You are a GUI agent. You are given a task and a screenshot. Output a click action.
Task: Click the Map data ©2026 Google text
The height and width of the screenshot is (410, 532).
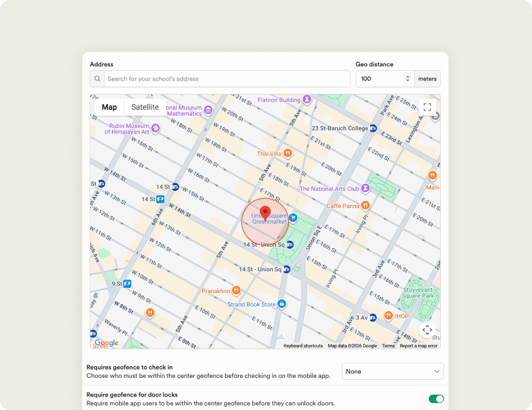pos(352,346)
